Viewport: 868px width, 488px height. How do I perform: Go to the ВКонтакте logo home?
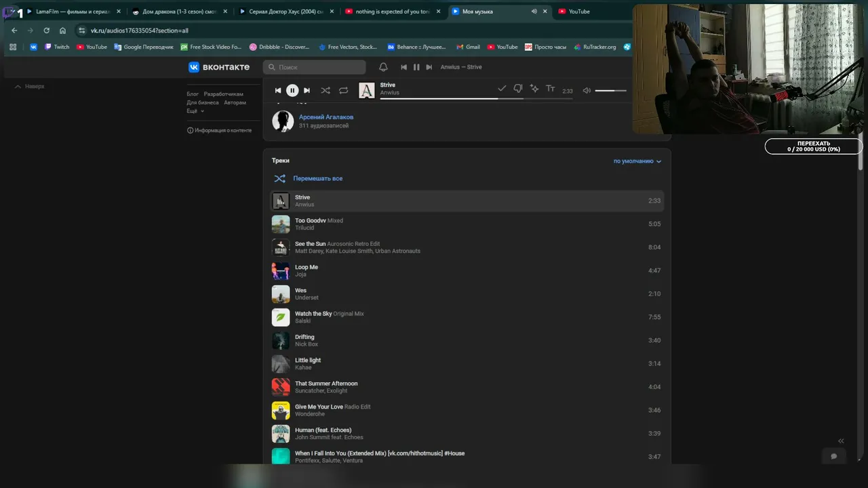point(219,67)
